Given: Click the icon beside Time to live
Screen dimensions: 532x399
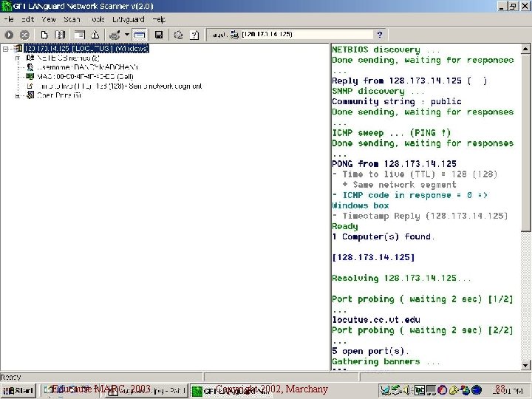Looking at the screenshot, I should pyautogui.click(x=30, y=86).
